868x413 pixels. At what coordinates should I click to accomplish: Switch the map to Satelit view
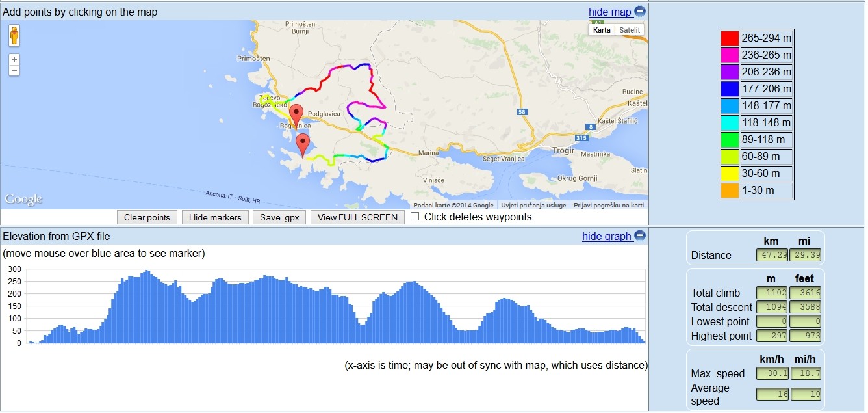click(x=630, y=30)
